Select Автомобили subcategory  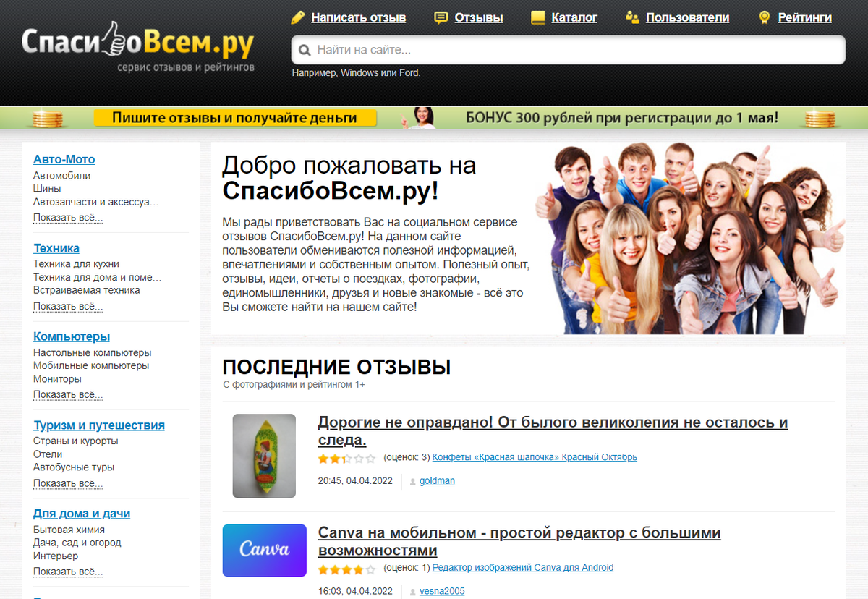(62, 176)
